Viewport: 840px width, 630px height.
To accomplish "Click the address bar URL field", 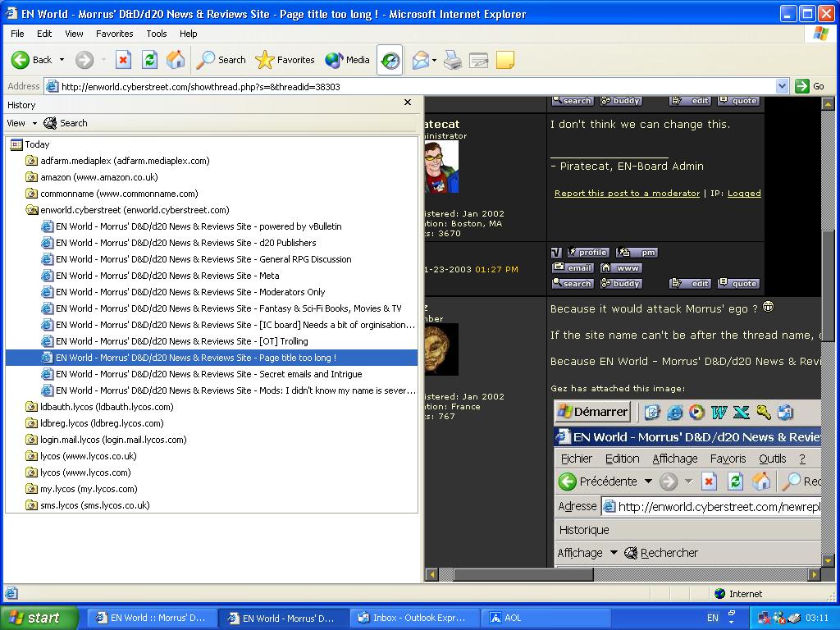I will [x=410, y=86].
